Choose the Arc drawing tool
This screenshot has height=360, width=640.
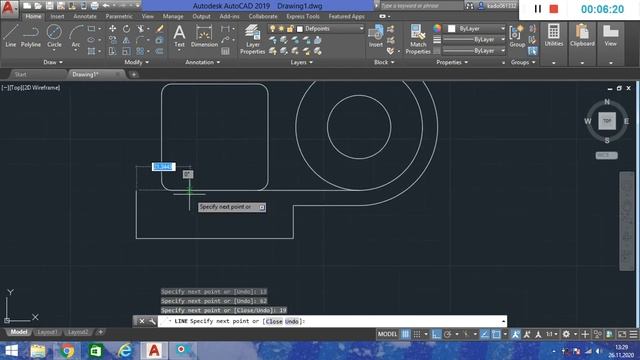76,36
